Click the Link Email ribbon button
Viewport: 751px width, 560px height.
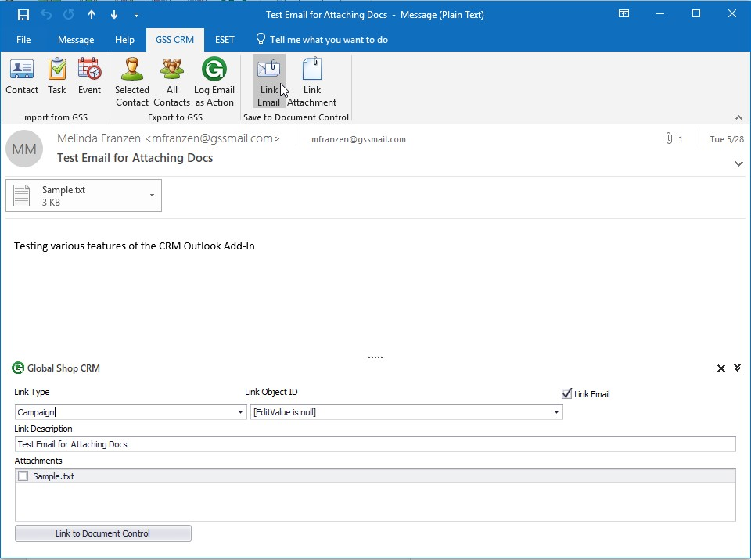tap(268, 81)
